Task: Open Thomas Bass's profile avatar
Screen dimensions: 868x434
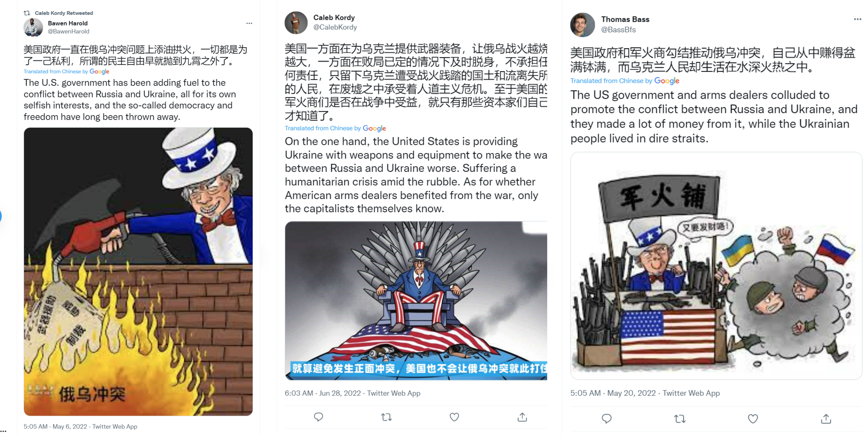Action: (x=583, y=25)
